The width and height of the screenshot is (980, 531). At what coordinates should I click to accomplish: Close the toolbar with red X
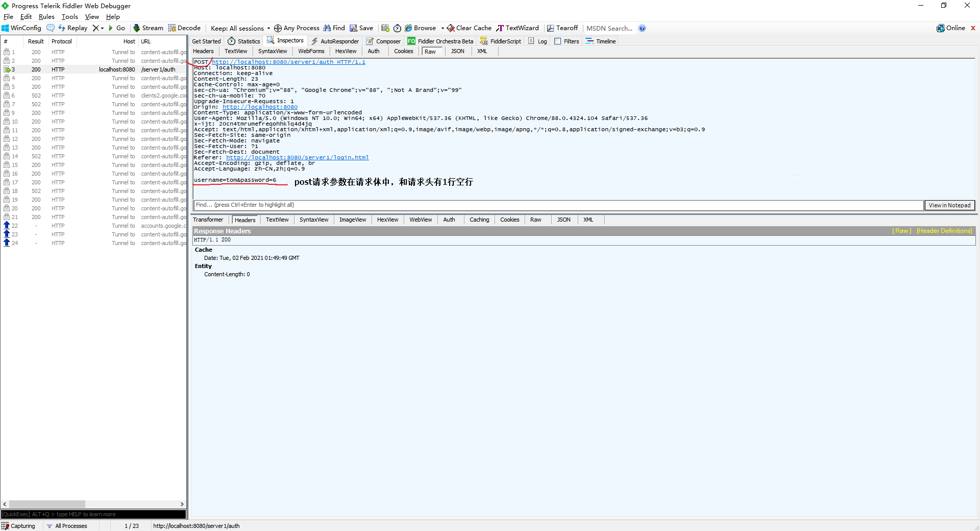[973, 28]
